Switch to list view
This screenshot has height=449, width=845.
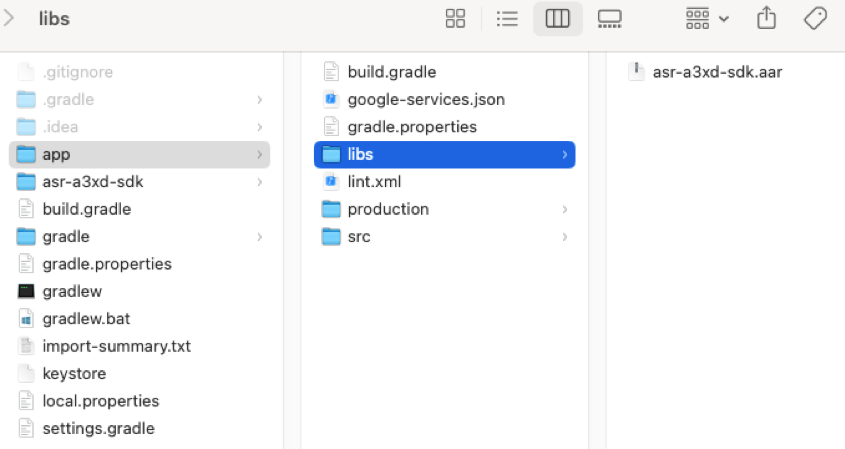click(x=507, y=19)
